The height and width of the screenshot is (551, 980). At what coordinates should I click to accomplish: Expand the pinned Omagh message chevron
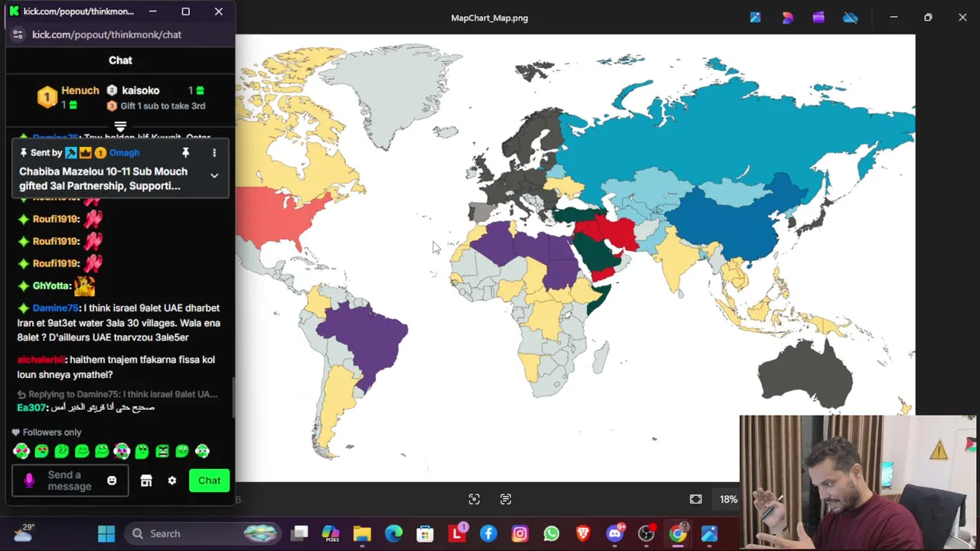(x=214, y=175)
